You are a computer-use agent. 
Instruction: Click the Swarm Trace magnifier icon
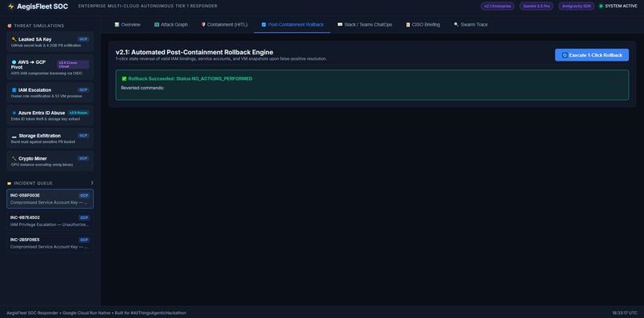[456, 25]
